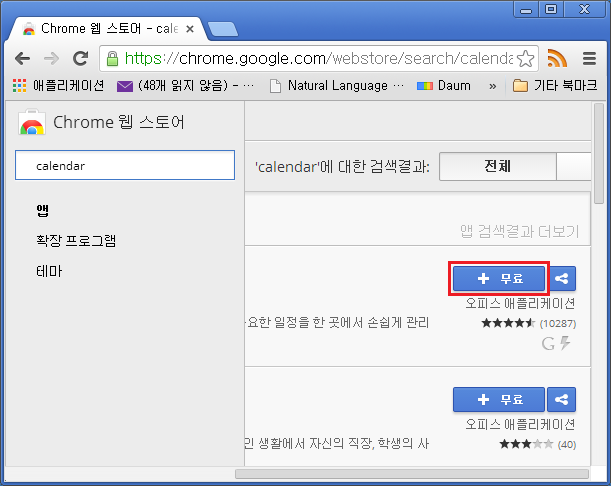Open the RSS feed extension icon
The height and width of the screenshot is (486, 611).
click(557, 58)
